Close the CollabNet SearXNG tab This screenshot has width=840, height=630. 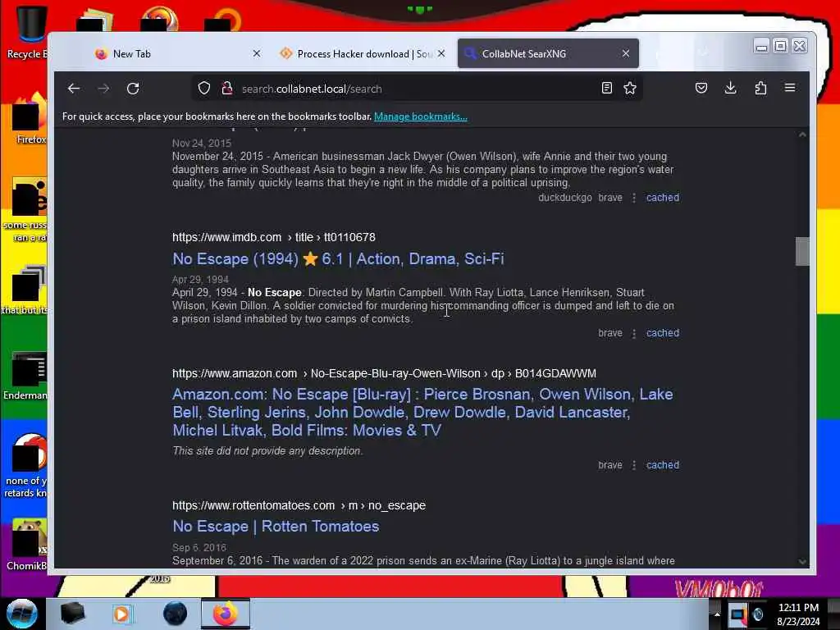click(626, 53)
